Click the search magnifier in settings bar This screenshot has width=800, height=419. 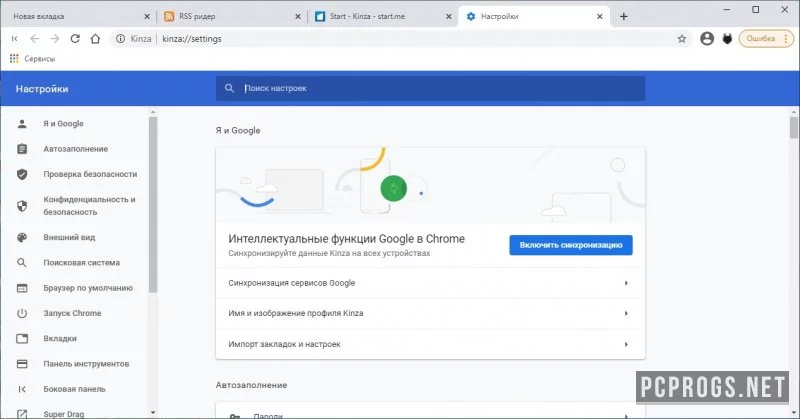coord(230,88)
